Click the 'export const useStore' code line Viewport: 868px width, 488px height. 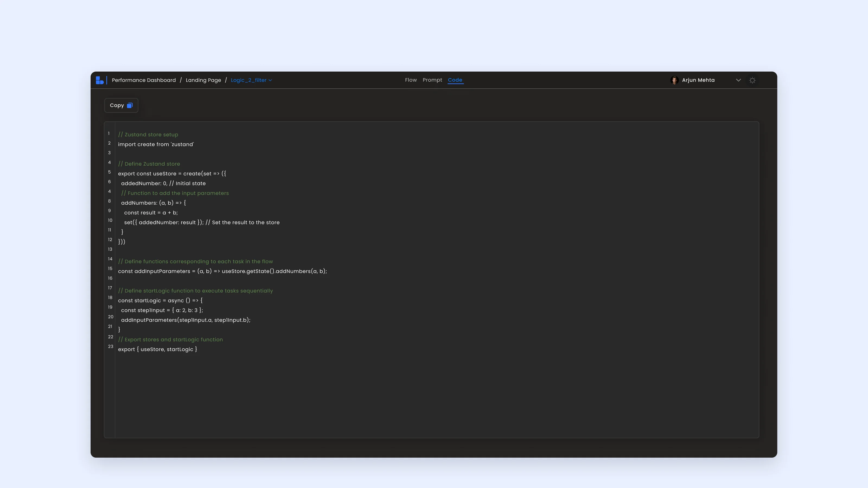172,174
